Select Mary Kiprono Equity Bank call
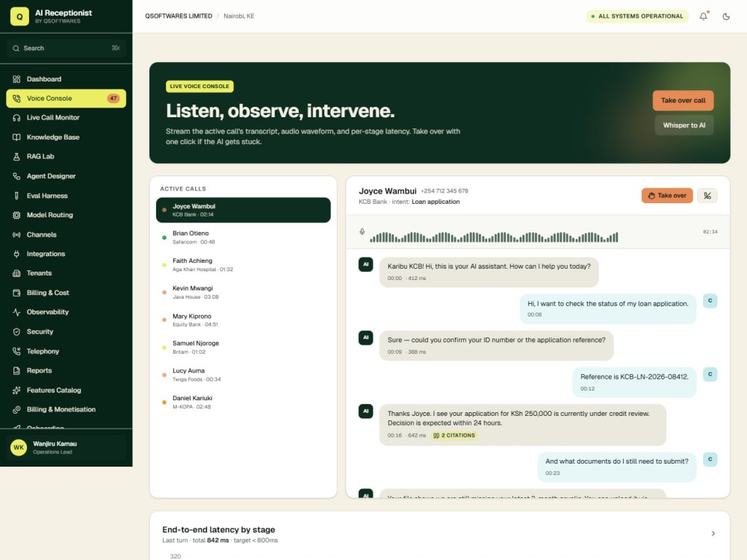747x560 pixels. [244, 320]
